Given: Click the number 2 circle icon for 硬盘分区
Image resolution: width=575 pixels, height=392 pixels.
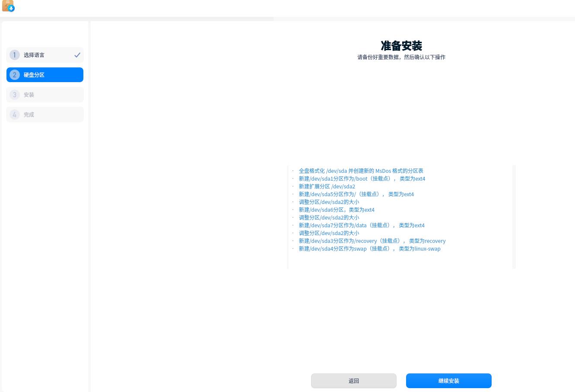Looking at the screenshot, I should [x=15, y=75].
